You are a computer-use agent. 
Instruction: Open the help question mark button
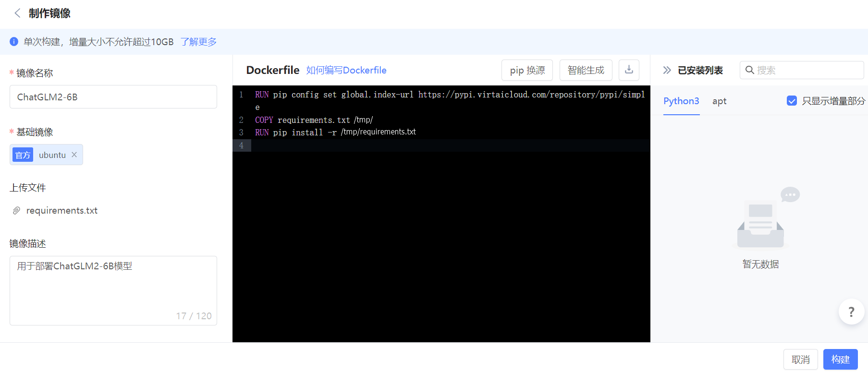point(851,312)
